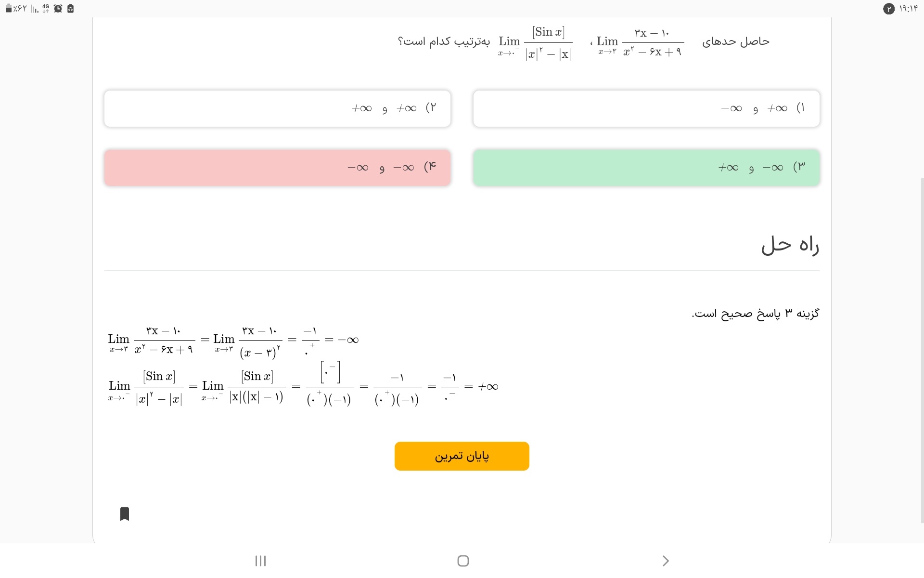Select answer option ۱ (+∞ and −∞)

coord(646,108)
